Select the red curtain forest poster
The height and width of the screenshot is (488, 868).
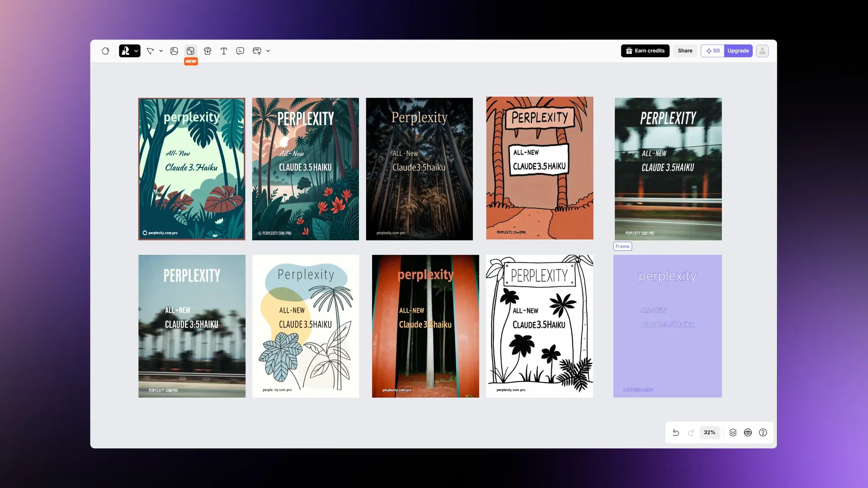(426, 326)
